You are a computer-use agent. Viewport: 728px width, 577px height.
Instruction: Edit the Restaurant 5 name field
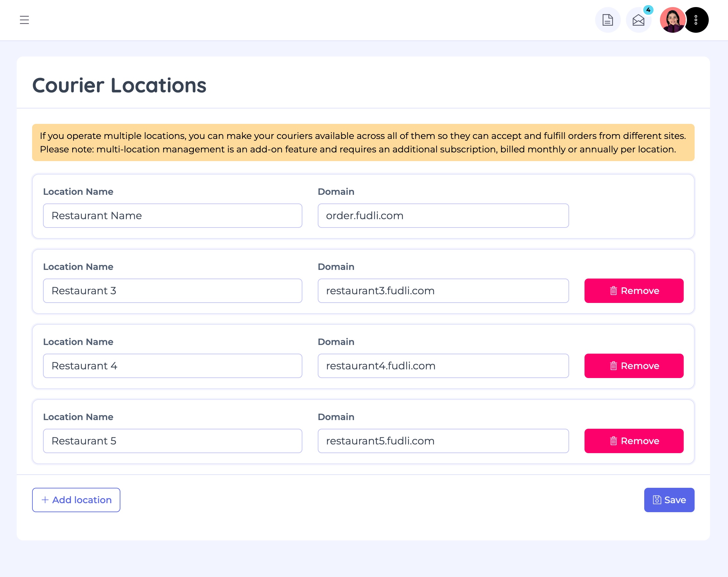[172, 441]
